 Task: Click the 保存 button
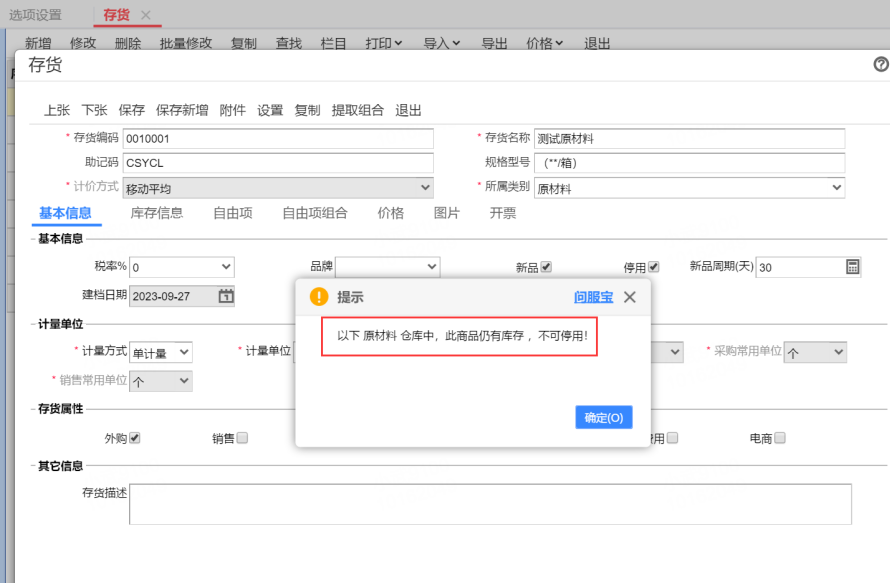tap(132, 110)
